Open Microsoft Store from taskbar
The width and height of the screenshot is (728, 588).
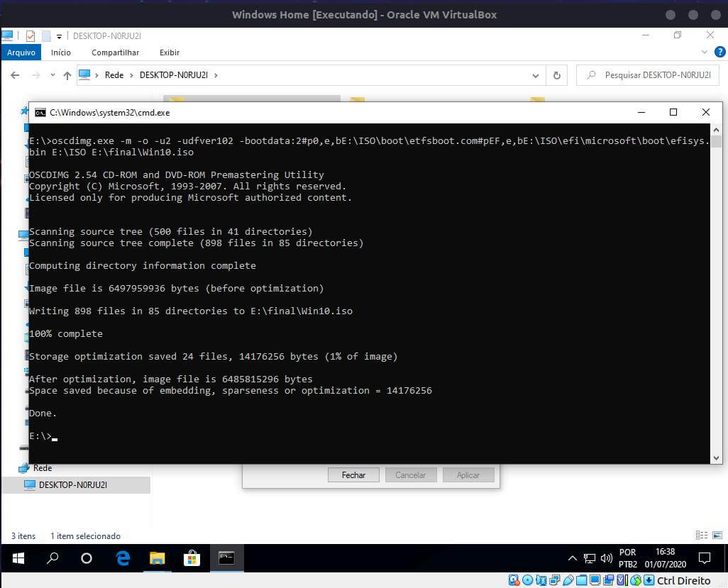point(192,558)
